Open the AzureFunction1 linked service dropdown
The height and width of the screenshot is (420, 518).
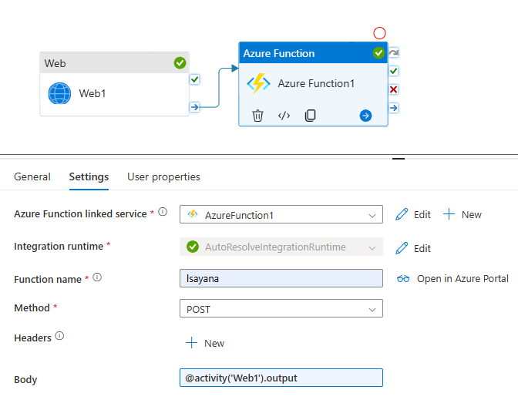281,214
